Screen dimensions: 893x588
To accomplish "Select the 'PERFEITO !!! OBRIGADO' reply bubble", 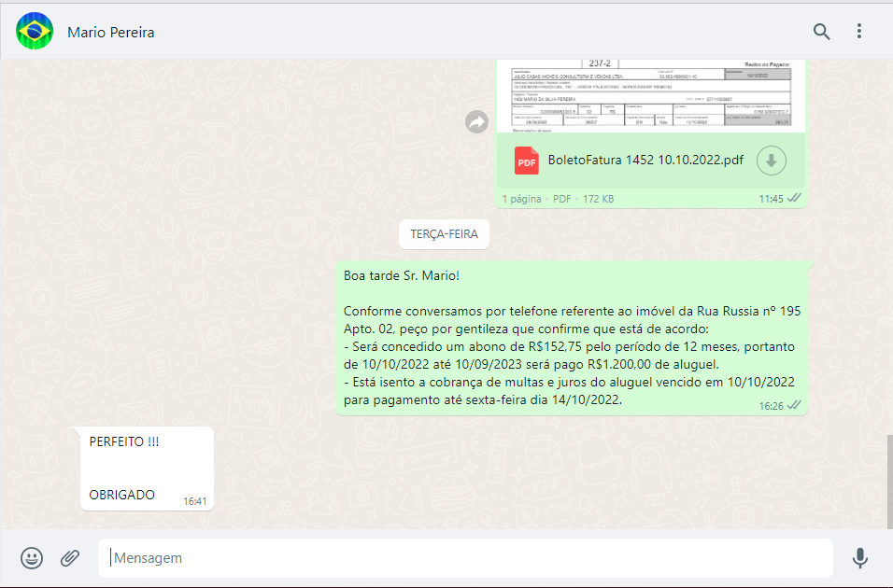I will click(x=146, y=468).
